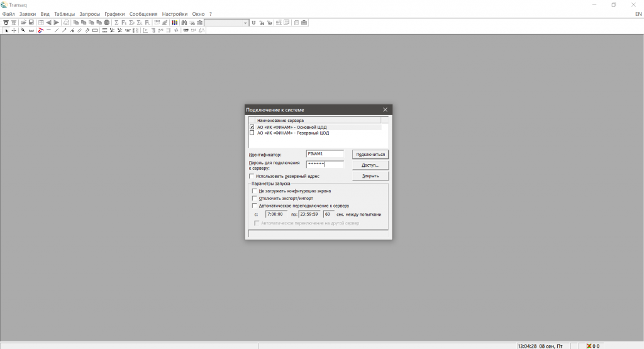Click the open folder icon in toolbar
Screen dimensions: 644x349
23,23
